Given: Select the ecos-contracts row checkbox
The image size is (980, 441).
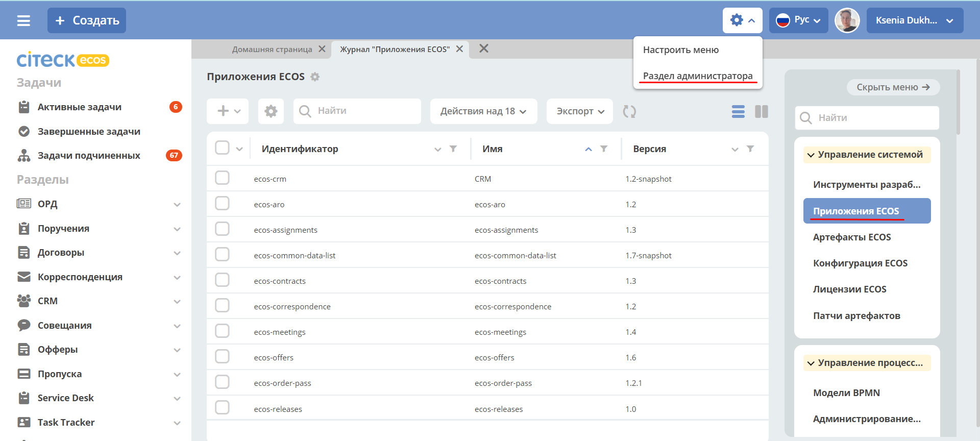Looking at the screenshot, I should point(223,280).
